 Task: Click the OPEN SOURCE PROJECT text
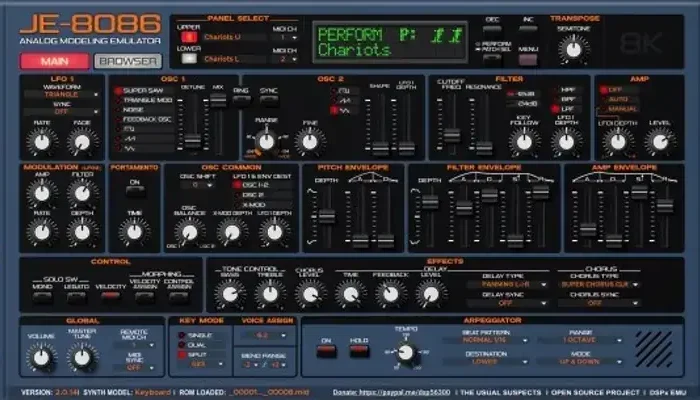tap(595, 392)
